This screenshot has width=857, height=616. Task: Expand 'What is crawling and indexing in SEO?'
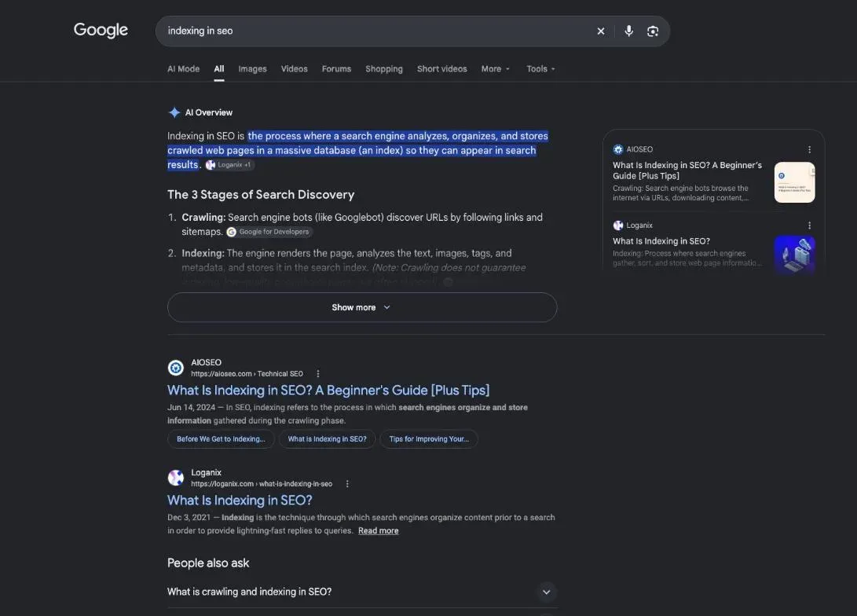click(x=362, y=592)
